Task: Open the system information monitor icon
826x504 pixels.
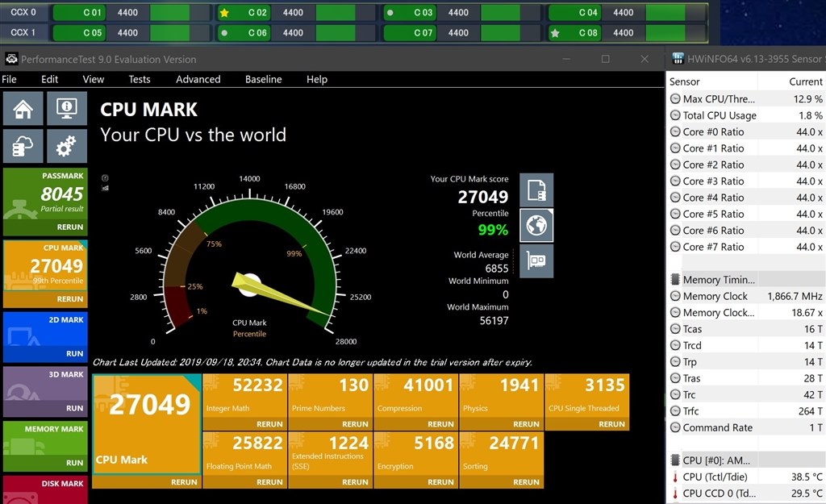Action: click(x=67, y=109)
